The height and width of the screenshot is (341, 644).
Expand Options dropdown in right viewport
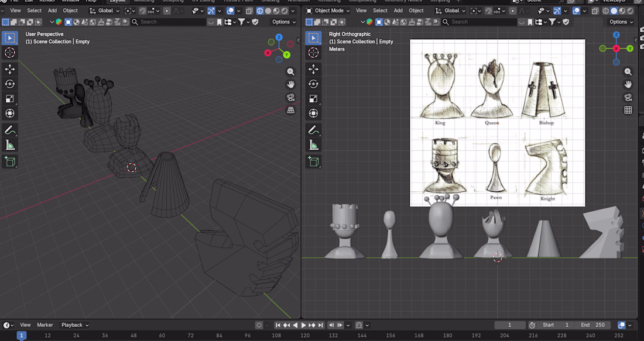point(621,22)
